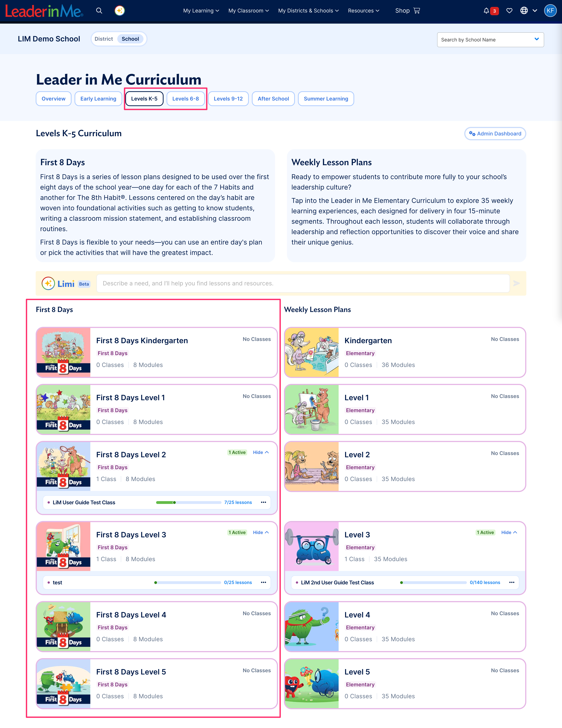This screenshot has height=728, width=562.
Task: Click the Limi describe-a-need input field
Action: pyautogui.click(x=303, y=283)
